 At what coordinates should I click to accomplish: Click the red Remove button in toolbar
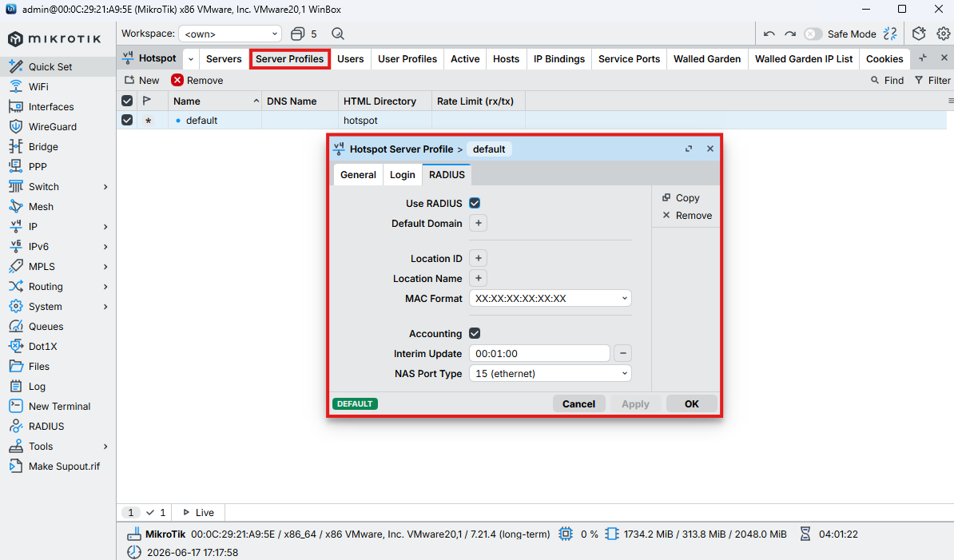click(197, 80)
